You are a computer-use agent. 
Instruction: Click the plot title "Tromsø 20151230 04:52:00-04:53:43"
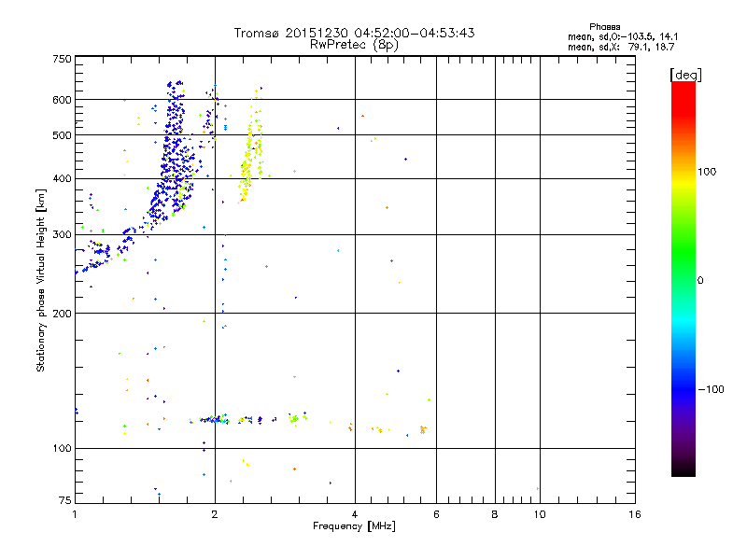tap(354, 33)
